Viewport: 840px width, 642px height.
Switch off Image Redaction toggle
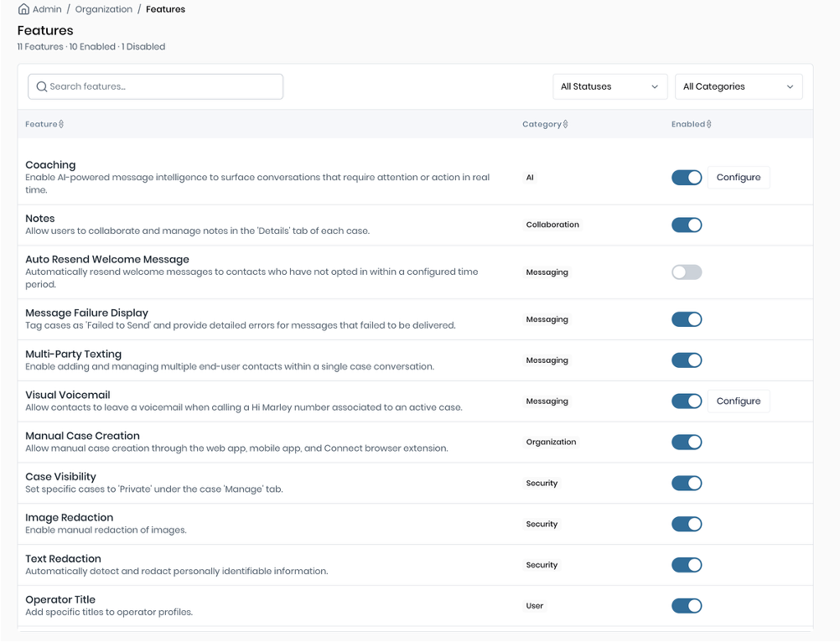click(687, 524)
